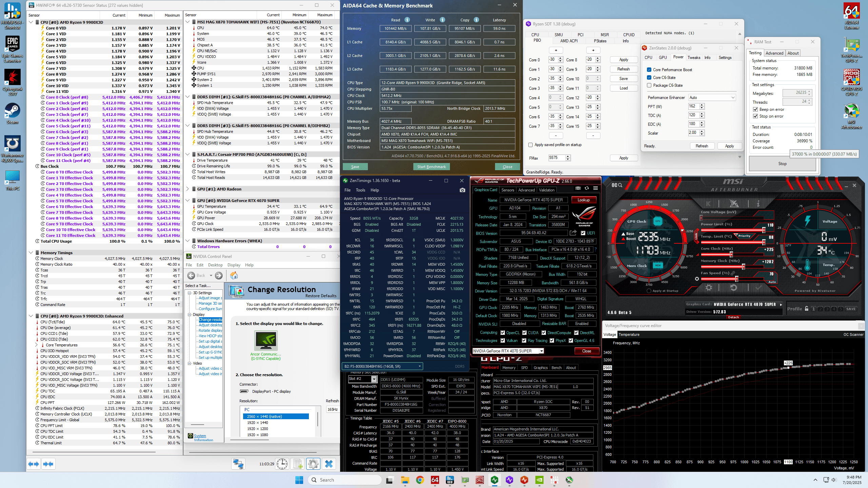Open ZenTimings DIMM slot selection dropdown
The width and height of the screenshot is (868, 488).
(382, 366)
